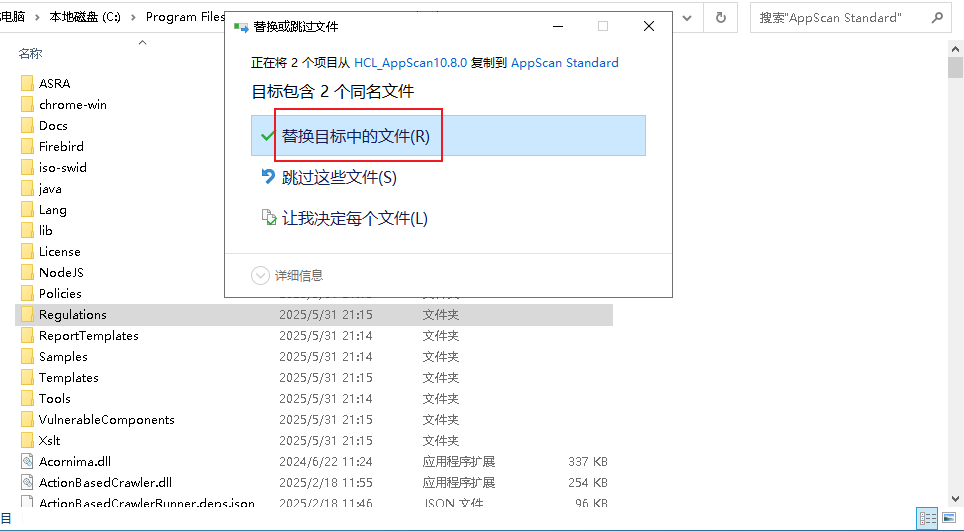Expand the breadcrumb chevron before 本地磁盘
Viewport: 964px width, 531px height.
click(37, 17)
